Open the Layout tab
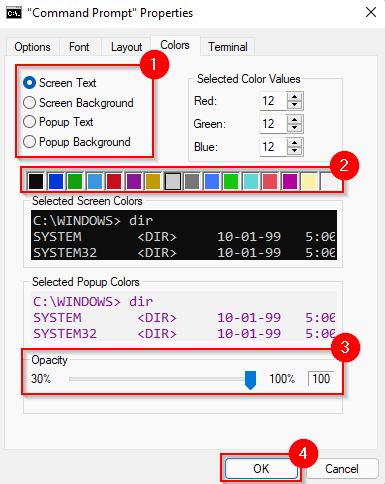The image size is (385, 484). click(x=126, y=47)
